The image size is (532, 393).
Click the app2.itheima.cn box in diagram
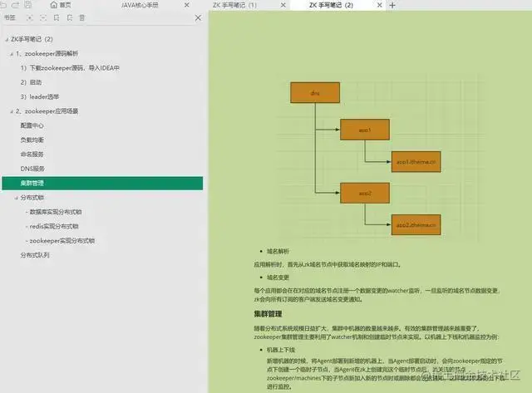[x=416, y=225]
